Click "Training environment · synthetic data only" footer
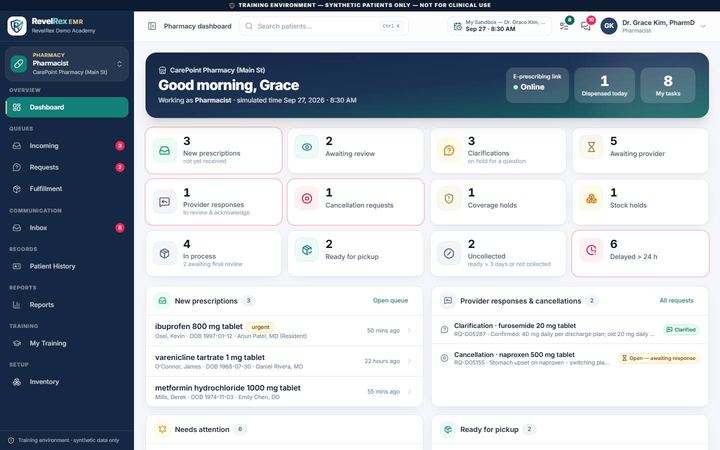720x450 pixels. [68, 440]
